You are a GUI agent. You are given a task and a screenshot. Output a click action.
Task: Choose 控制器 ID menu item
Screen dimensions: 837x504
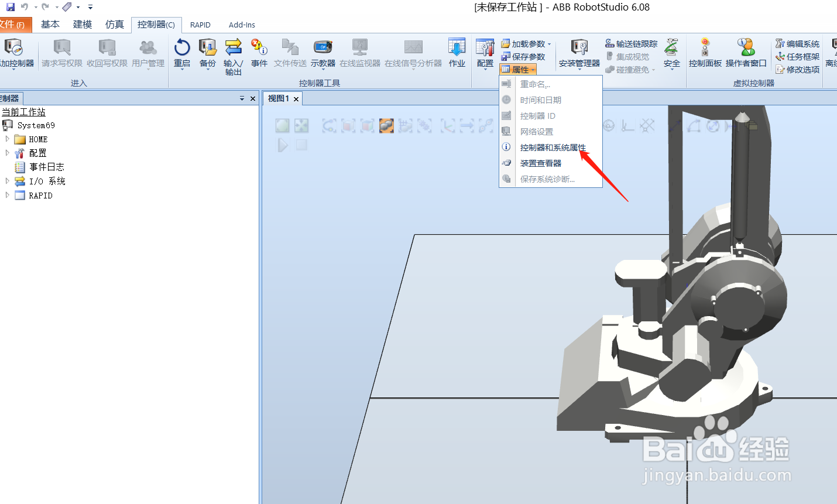(551, 116)
